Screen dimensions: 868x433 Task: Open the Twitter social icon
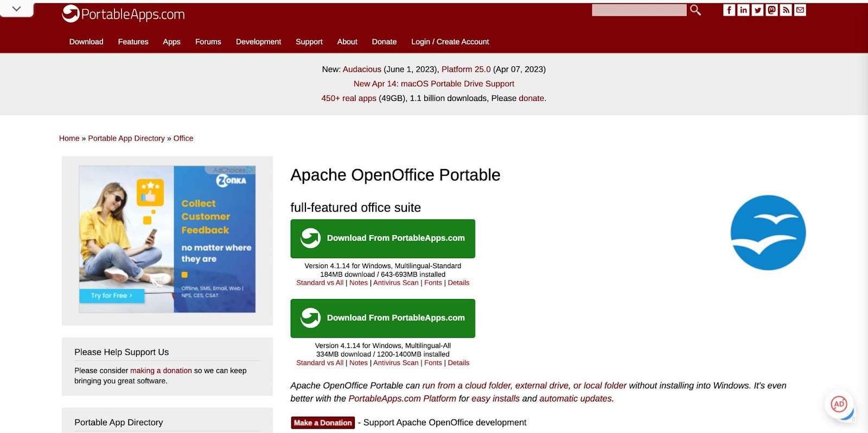click(757, 10)
